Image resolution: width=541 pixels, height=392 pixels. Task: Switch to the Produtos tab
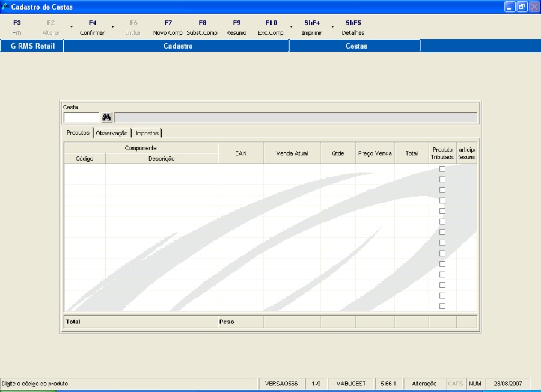pyautogui.click(x=78, y=133)
